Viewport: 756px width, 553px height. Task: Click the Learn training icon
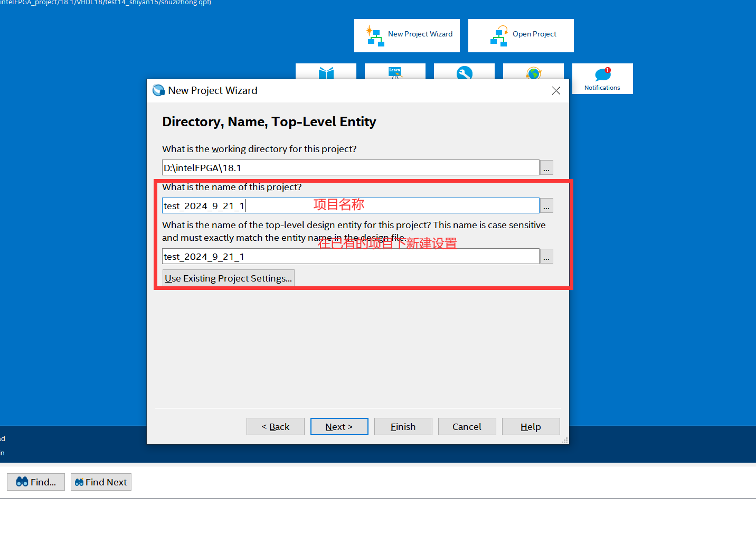[x=394, y=72]
